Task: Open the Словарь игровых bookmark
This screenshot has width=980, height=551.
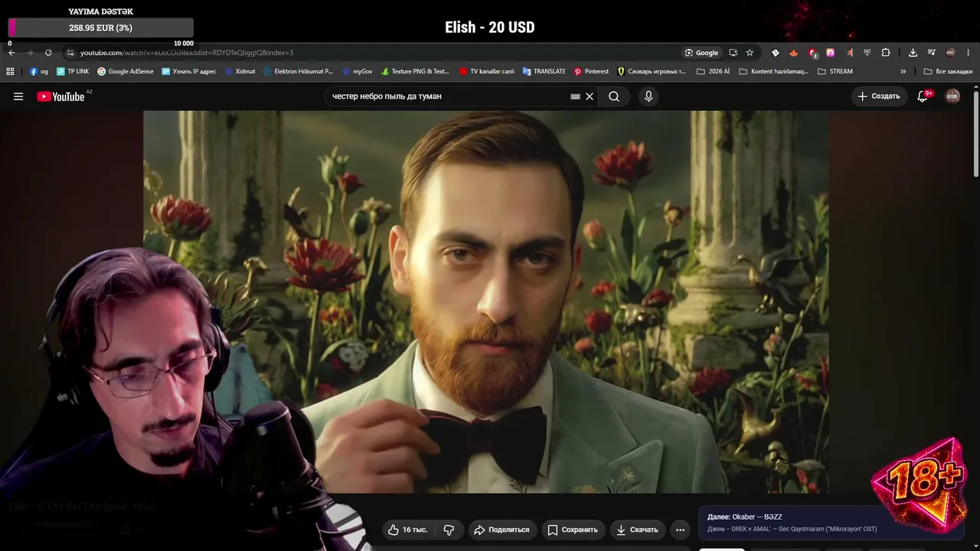Action: coord(652,71)
